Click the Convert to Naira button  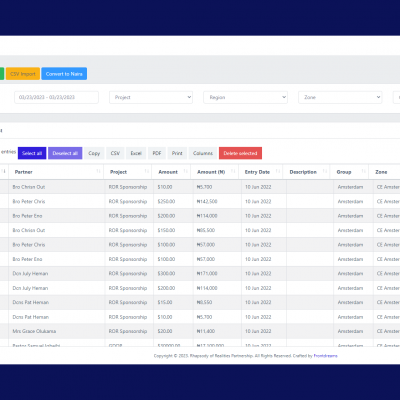tap(64, 74)
